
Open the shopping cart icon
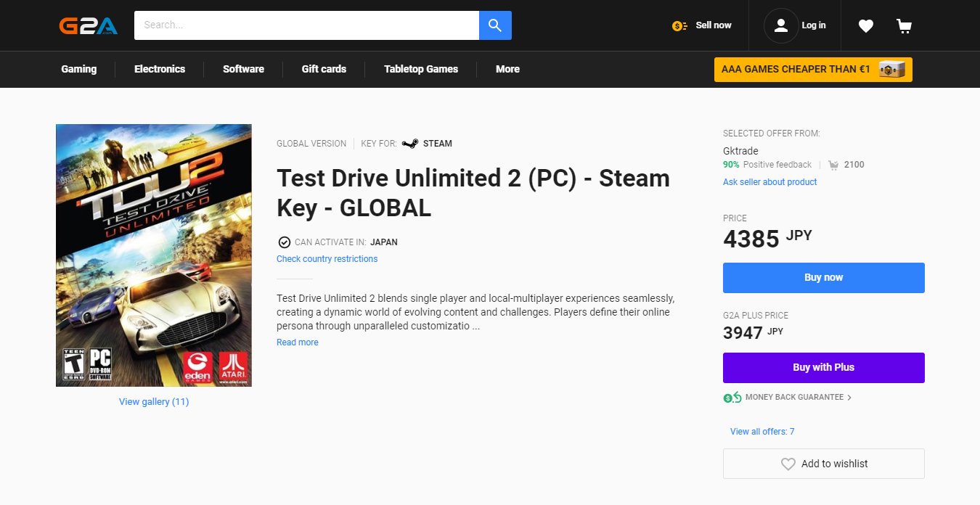click(904, 26)
